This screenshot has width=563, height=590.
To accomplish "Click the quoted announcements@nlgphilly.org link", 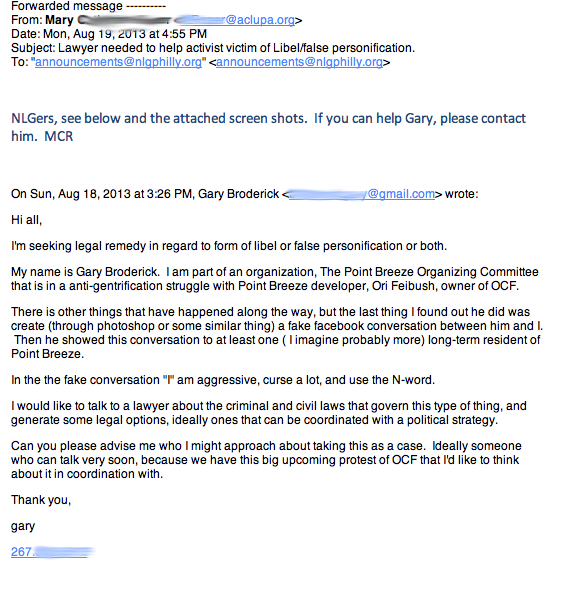I will [118, 62].
